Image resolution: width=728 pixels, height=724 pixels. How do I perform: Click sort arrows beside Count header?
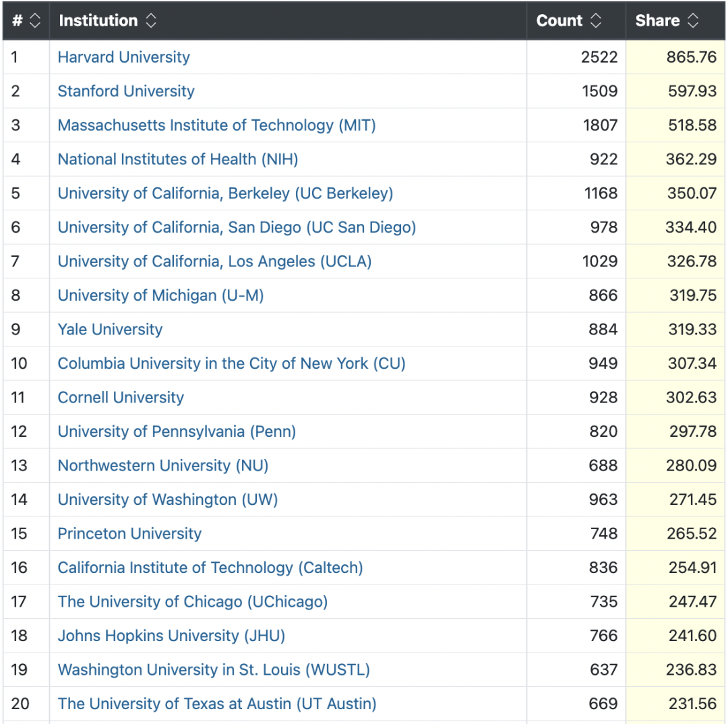pyautogui.click(x=595, y=21)
